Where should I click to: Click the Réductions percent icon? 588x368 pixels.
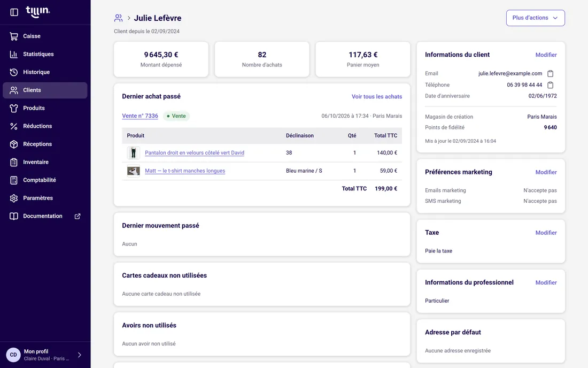pos(14,126)
